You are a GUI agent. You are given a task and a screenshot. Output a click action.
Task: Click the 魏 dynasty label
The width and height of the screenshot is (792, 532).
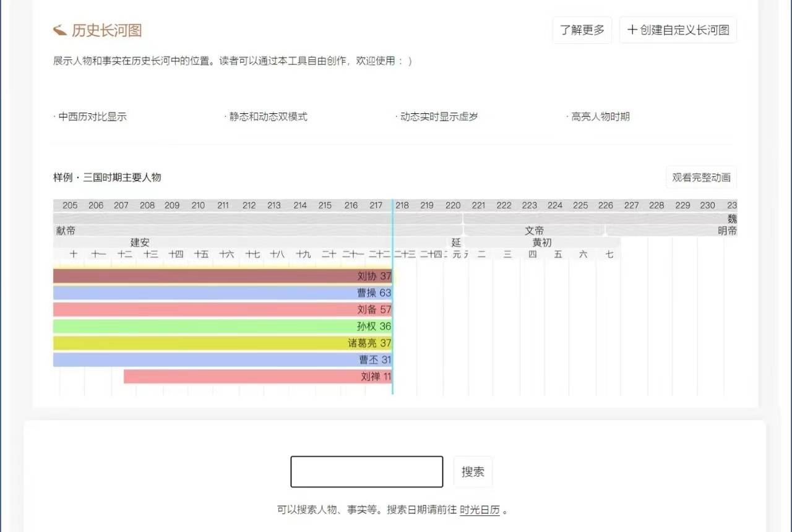pyautogui.click(x=733, y=219)
